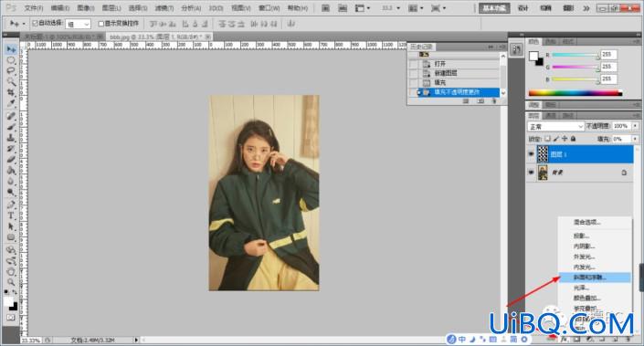Toggle lock position icon
The height and width of the screenshot is (346, 644).
coord(565,139)
